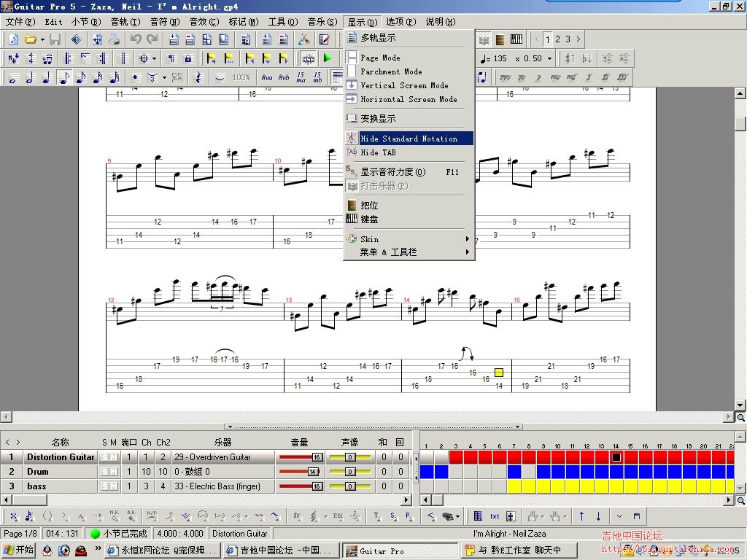Apply 8va octave marking
Image resolution: width=747 pixels, height=560 pixels.
click(267, 77)
